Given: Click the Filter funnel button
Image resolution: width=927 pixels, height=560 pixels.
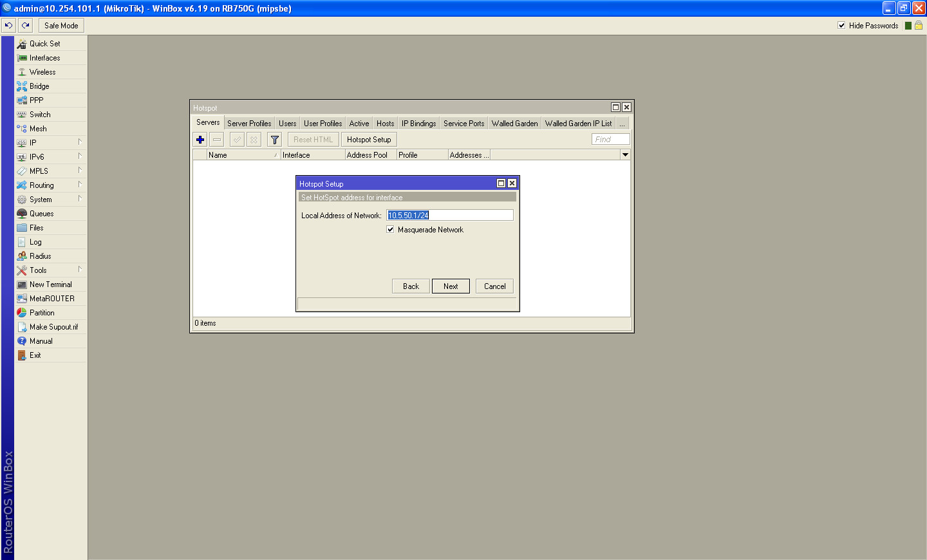Looking at the screenshot, I should (x=274, y=140).
